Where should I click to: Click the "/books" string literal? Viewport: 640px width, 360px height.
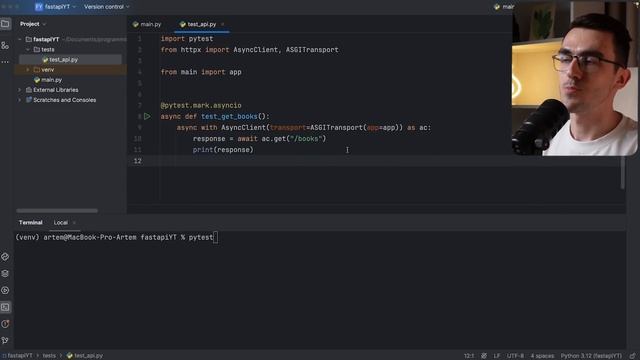(306, 139)
